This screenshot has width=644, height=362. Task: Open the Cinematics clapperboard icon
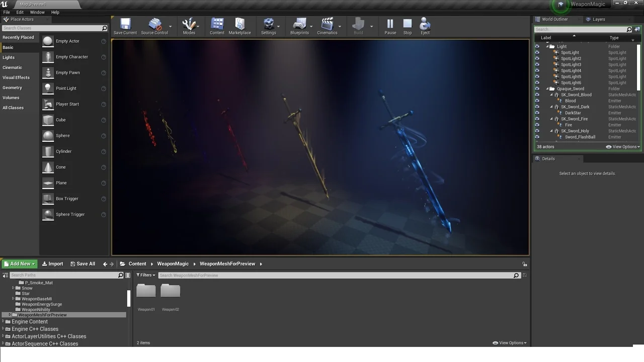pyautogui.click(x=327, y=25)
